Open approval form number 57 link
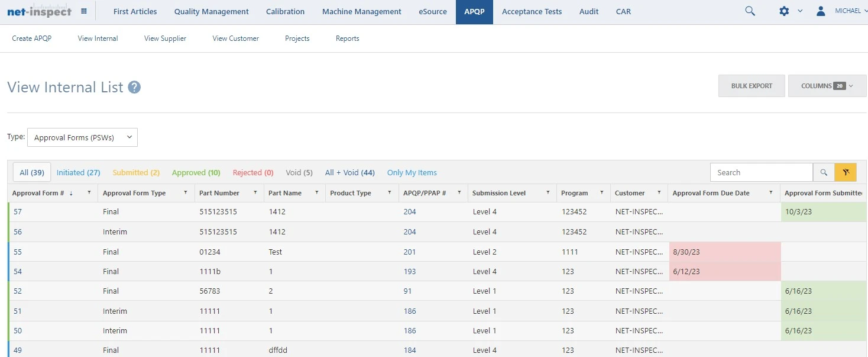 pos(18,212)
